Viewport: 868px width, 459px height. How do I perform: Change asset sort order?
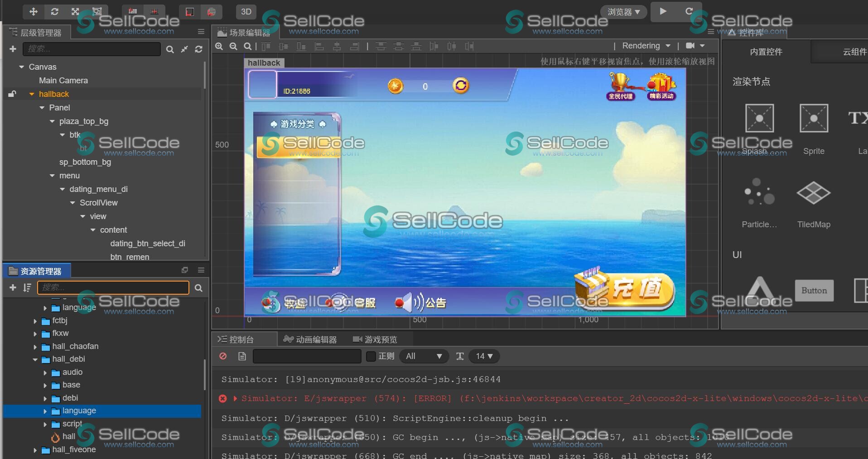27,288
